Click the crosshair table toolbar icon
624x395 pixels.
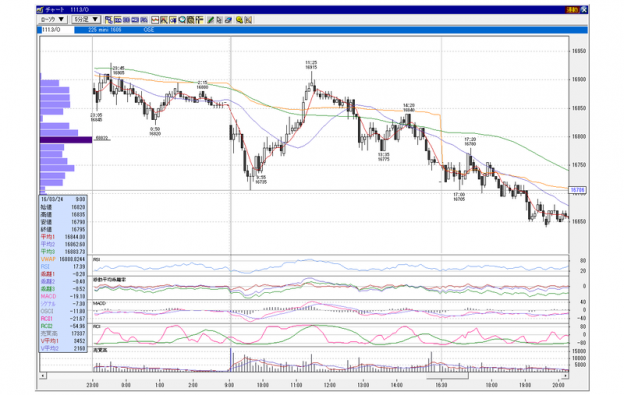point(199,20)
